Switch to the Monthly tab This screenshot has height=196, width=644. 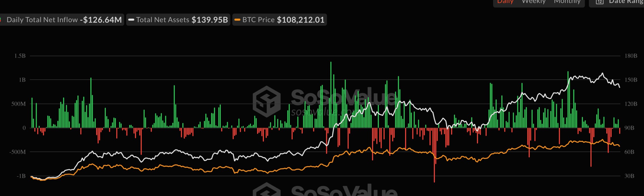point(567,2)
